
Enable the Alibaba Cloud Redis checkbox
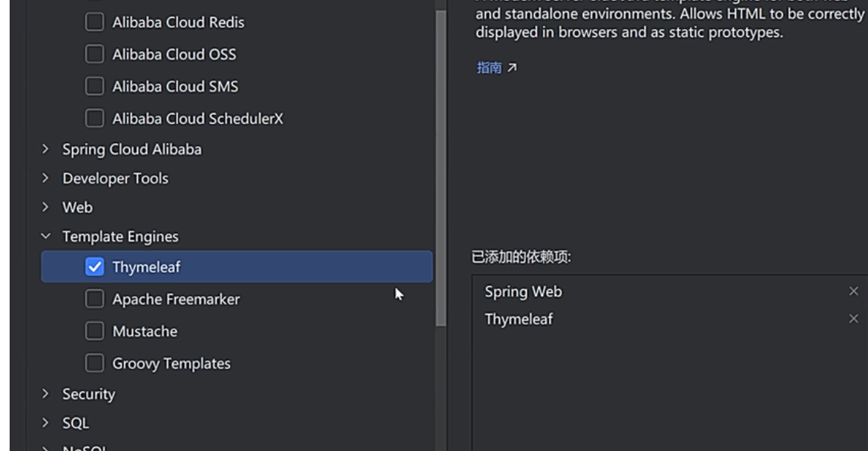coord(95,22)
